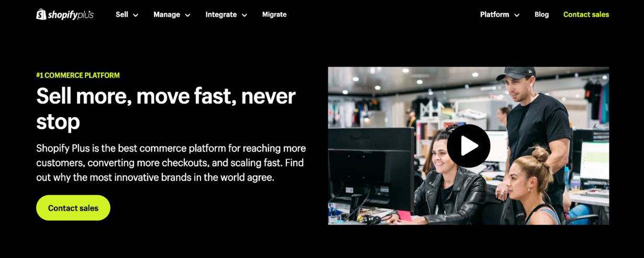Visit the Blog link in header
The height and width of the screenshot is (258, 644).
tap(541, 15)
